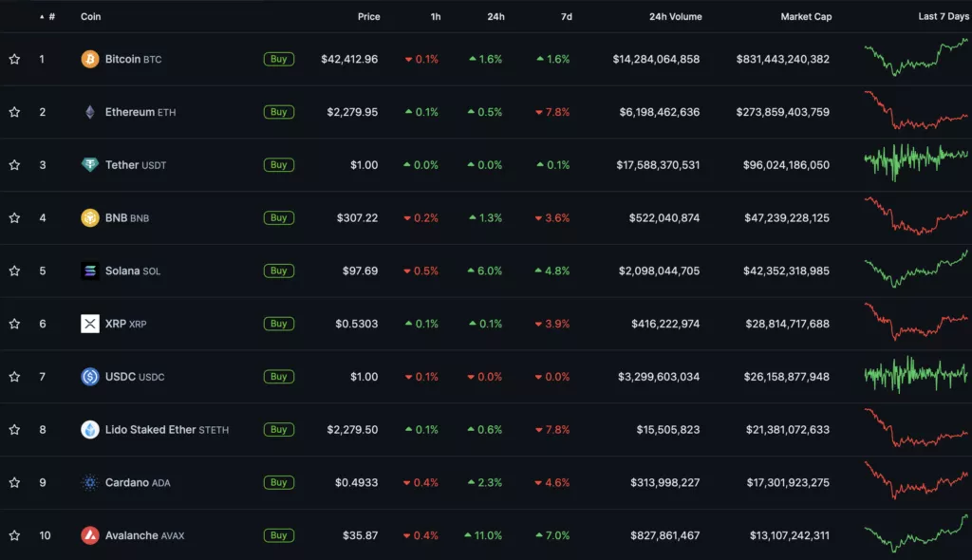This screenshot has width=972, height=560.
Task: Sort by the 24h change column header
Action: [x=495, y=17]
